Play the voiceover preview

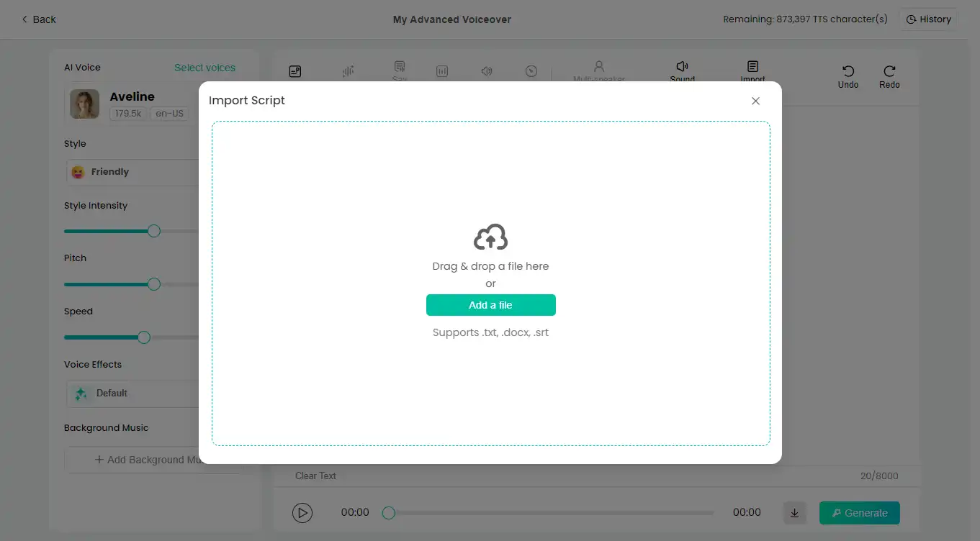(x=302, y=513)
